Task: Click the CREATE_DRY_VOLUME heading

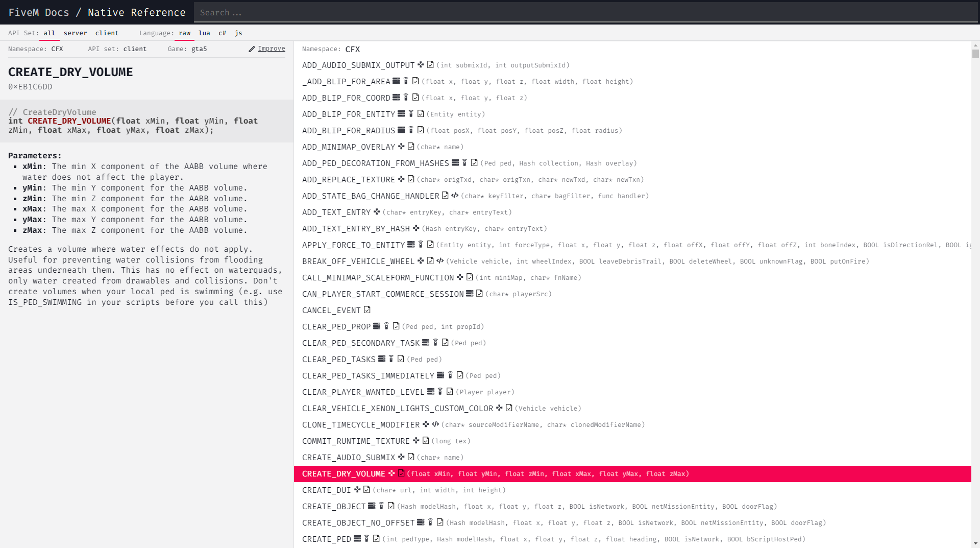Action: (x=70, y=72)
